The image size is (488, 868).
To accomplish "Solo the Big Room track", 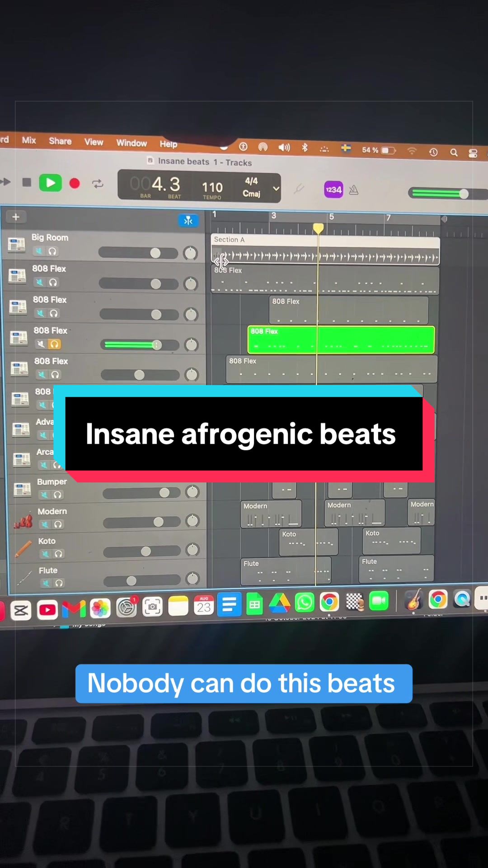I will pos(52,251).
